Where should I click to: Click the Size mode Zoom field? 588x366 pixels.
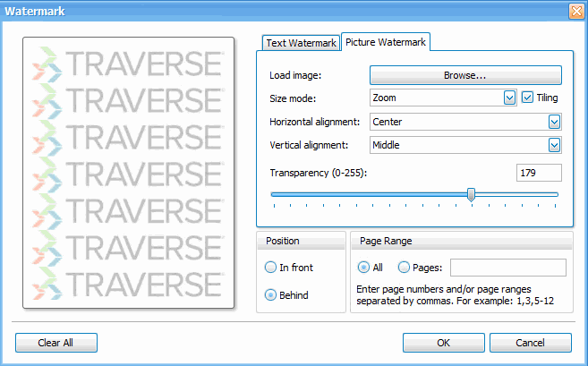(x=435, y=98)
